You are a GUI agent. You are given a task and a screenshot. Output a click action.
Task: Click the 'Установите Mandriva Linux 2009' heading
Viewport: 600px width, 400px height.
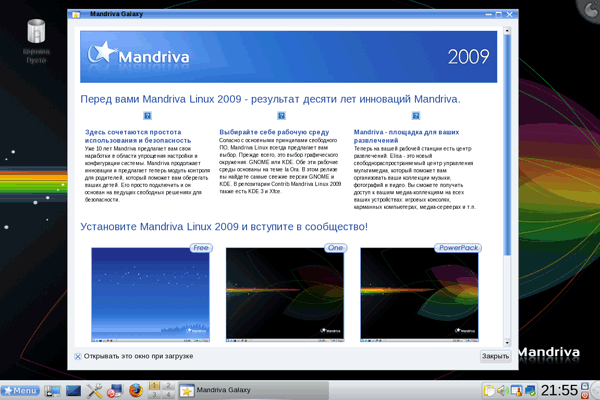pyautogui.click(x=224, y=227)
